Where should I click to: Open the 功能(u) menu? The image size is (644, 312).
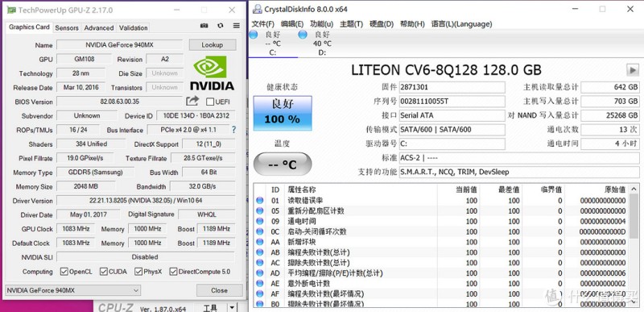[x=321, y=24]
